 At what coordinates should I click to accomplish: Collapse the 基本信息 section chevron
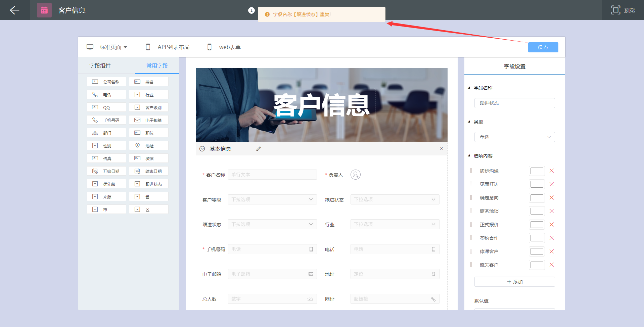(x=202, y=149)
